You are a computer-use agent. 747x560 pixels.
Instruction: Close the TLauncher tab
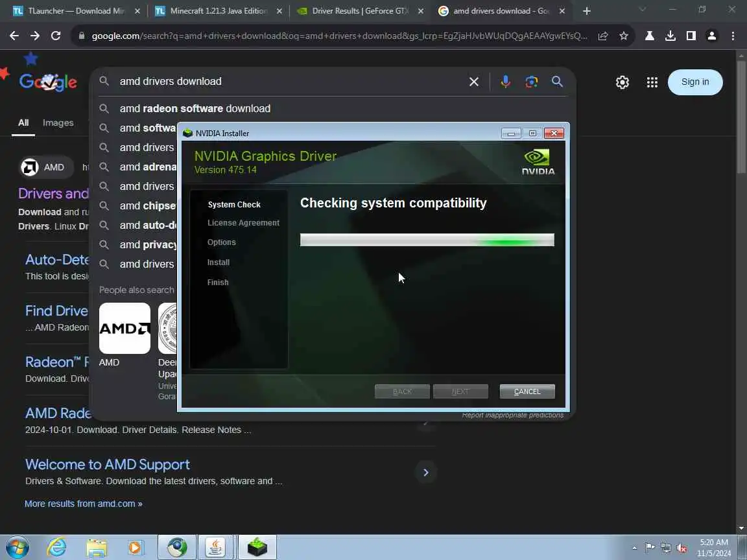(x=137, y=11)
